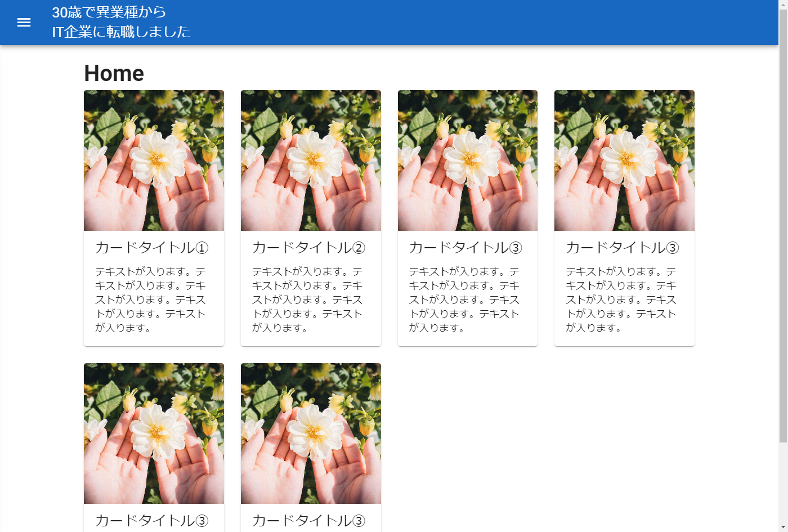Open the flower image above カードタイトル①

(x=154, y=160)
